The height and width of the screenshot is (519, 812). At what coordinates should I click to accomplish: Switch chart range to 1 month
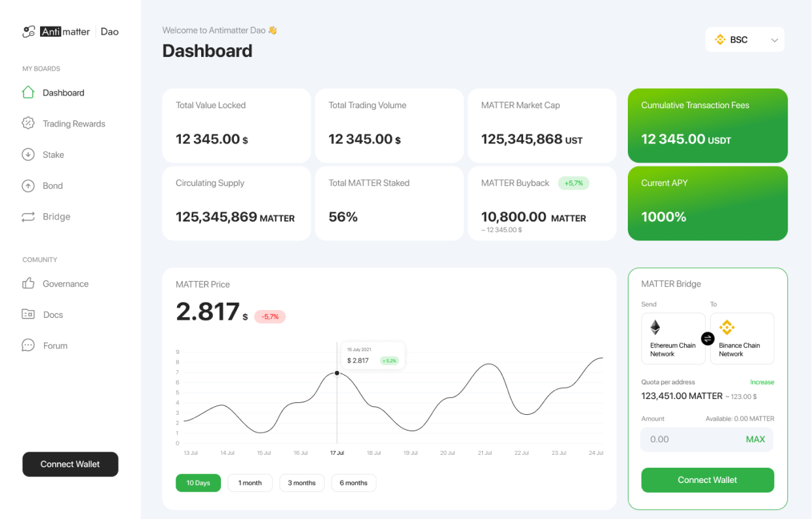coord(250,483)
